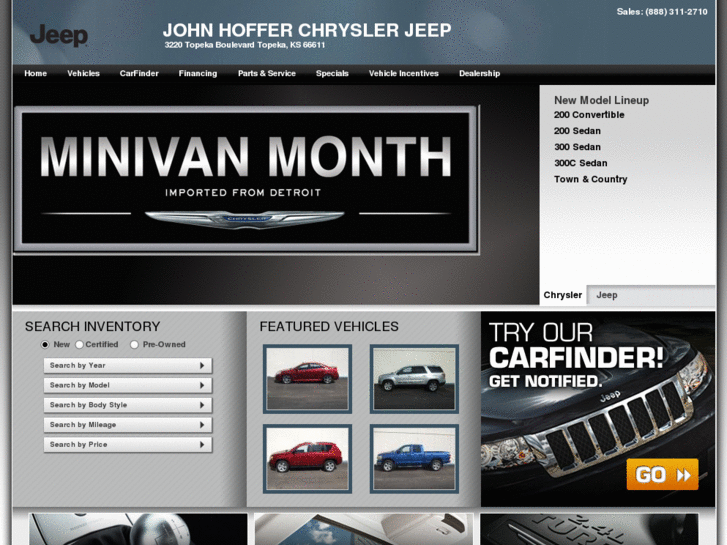Open the 200 Convertible model link
The height and width of the screenshot is (545, 727).
coord(589,115)
